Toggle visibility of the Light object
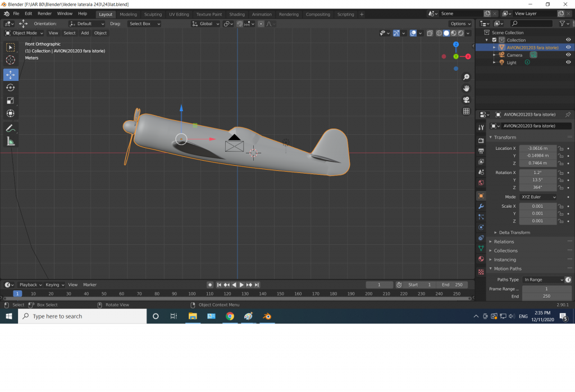575x392 pixels. pyautogui.click(x=568, y=62)
